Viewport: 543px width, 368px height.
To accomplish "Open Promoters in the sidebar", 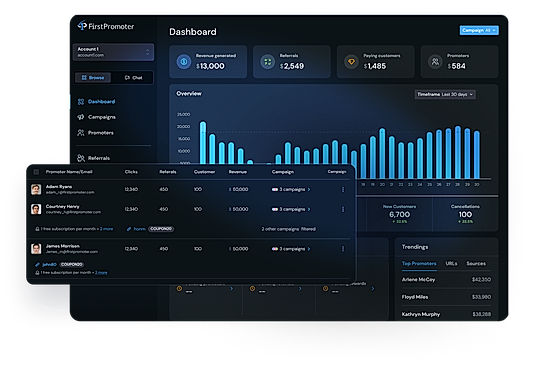I will [100, 133].
